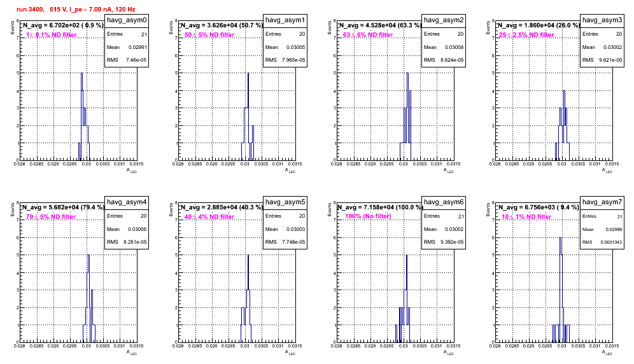This screenshot has width=634, height=364.
Task: Click Entries count 20 in havg_asym1 box
Action: tap(302, 34)
